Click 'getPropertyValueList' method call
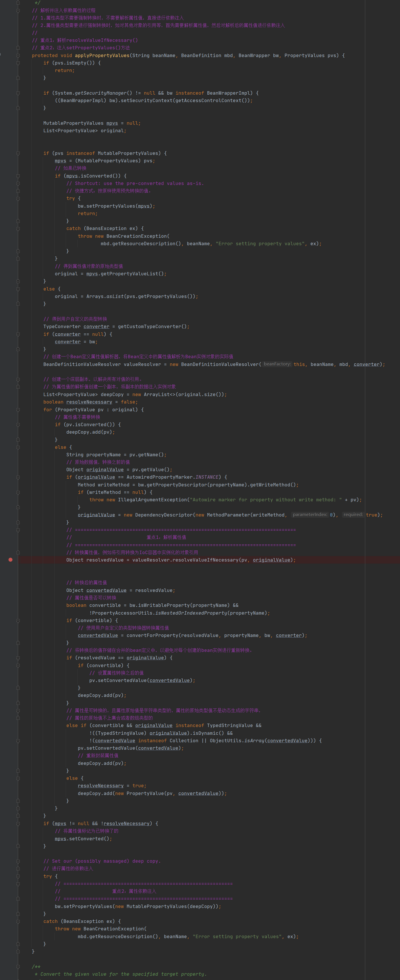This screenshot has height=980, width=400. (x=129, y=274)
